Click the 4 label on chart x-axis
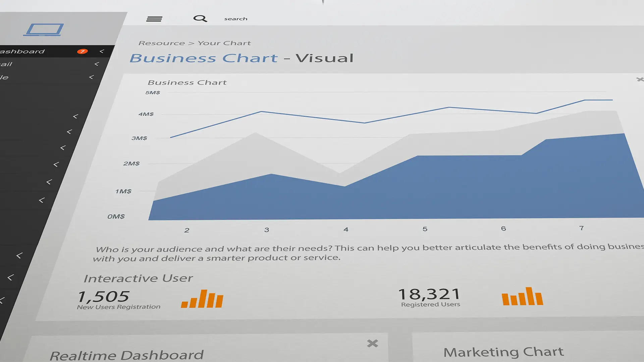The height and width of the screenshot is (362, 644). 346,230
